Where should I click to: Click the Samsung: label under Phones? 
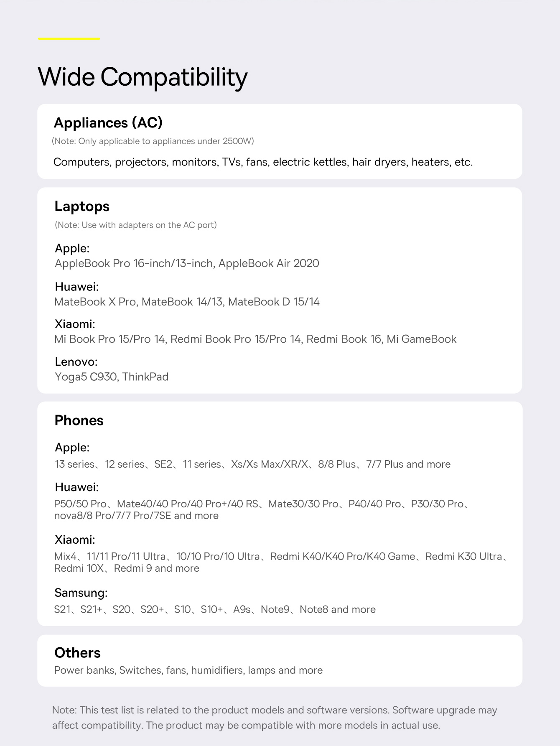[81, 593]
